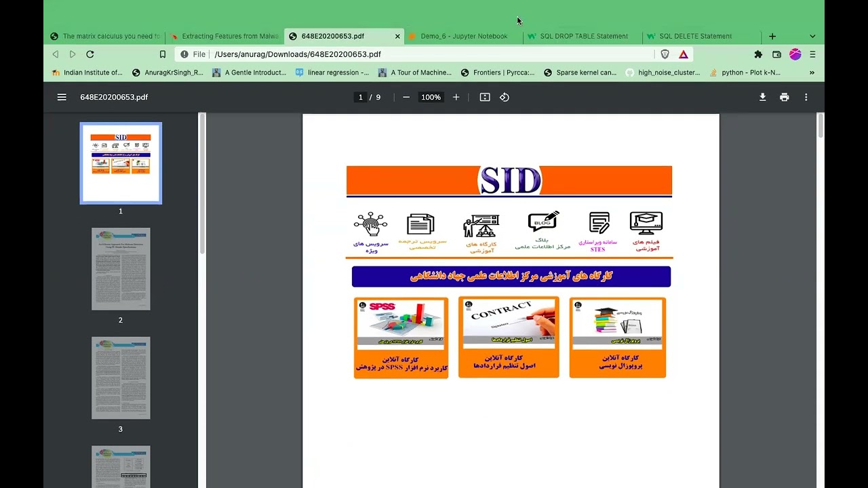The width and height of the screenshot is (868, 488).
Task: Open A Tour of Machine bookmark
Action: (x=414, y=73)
